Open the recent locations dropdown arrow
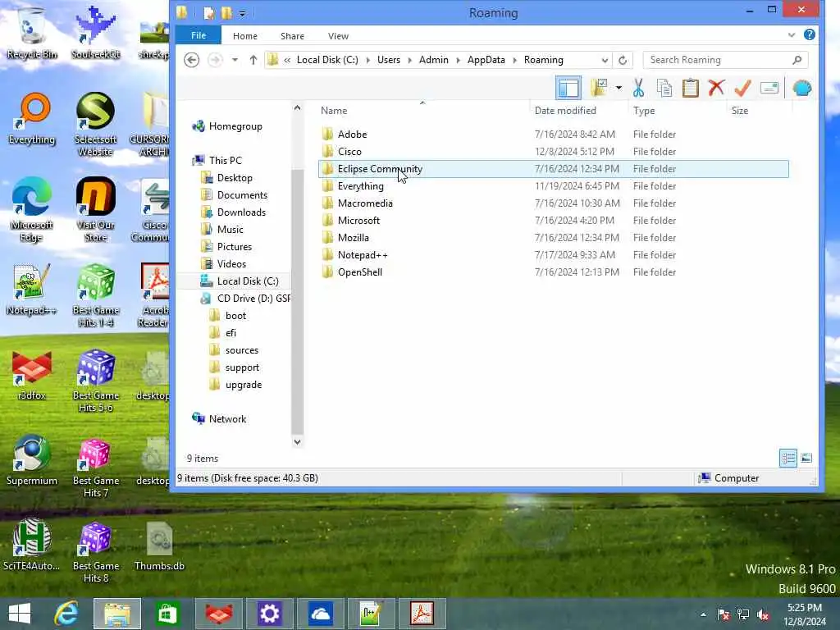The width and height of the screenshot is (840, 630). 235,59
